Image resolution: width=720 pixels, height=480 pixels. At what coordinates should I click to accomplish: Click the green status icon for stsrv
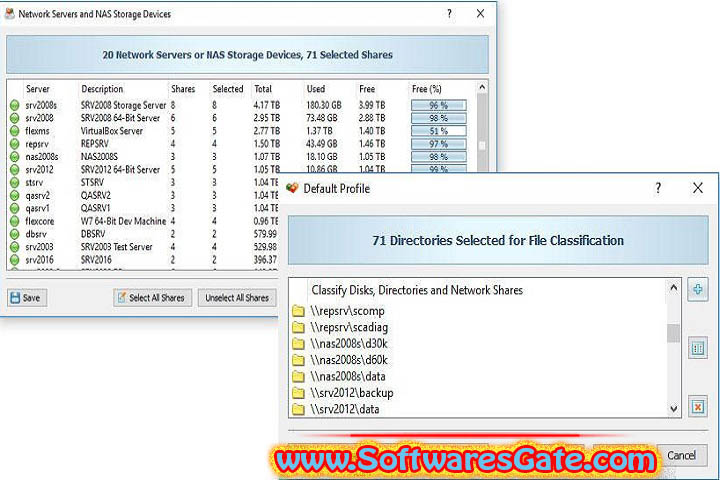(15, 182)
